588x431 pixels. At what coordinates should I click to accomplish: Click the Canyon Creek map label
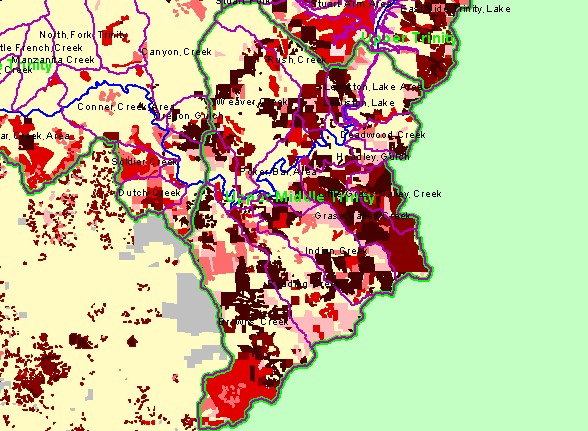[x=177, y=52]
